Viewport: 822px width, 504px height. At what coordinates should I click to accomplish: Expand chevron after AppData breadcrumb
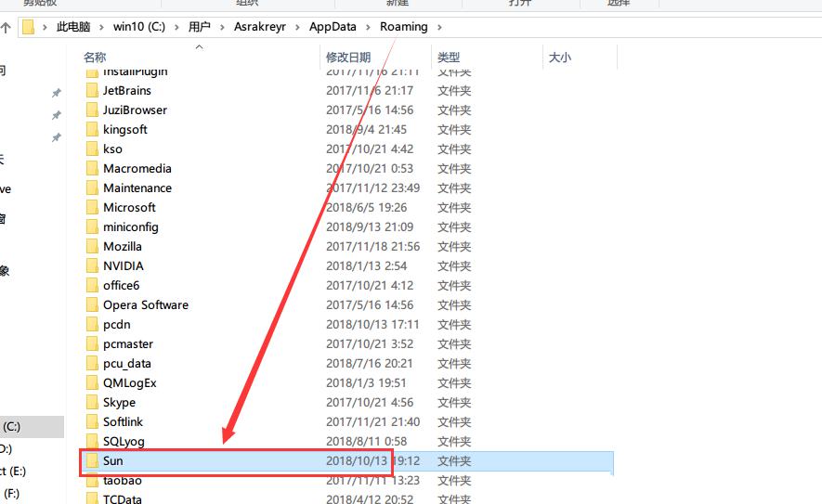368,27
